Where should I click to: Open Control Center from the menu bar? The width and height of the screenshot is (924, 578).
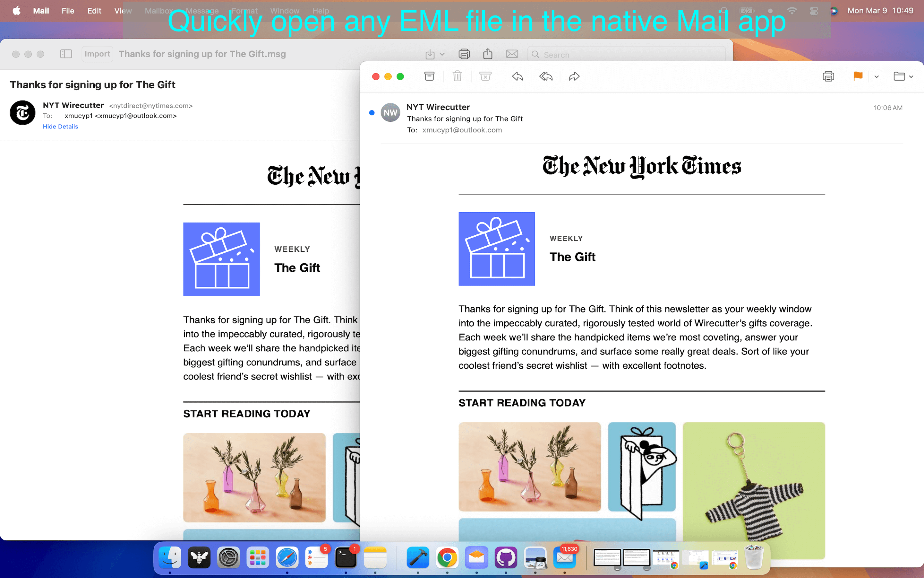coord(814,11)
